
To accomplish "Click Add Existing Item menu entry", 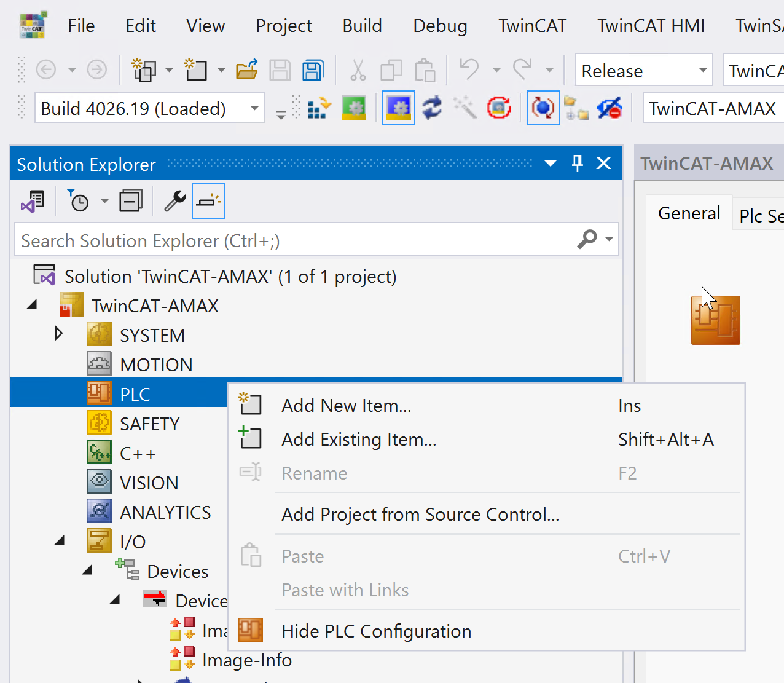I will point(359,440).
